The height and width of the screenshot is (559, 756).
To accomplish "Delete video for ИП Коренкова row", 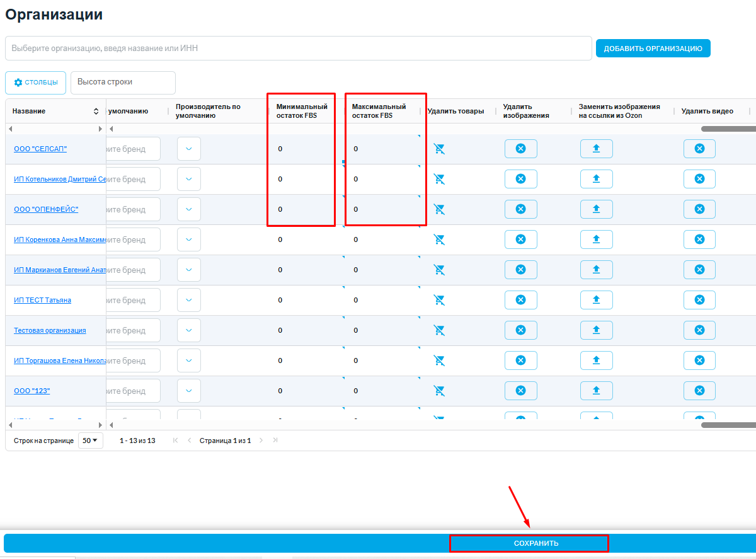I will (x=699, y=239).
